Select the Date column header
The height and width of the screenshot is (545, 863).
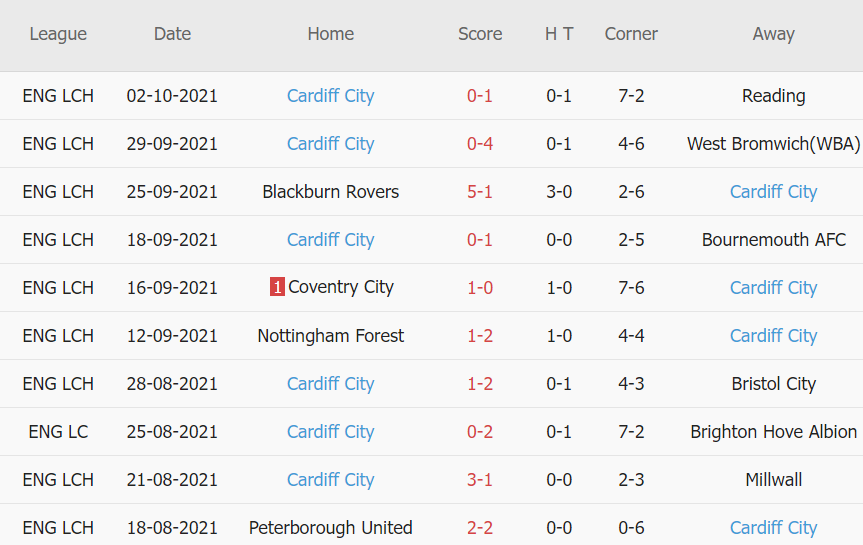click(x=172, y=34)
